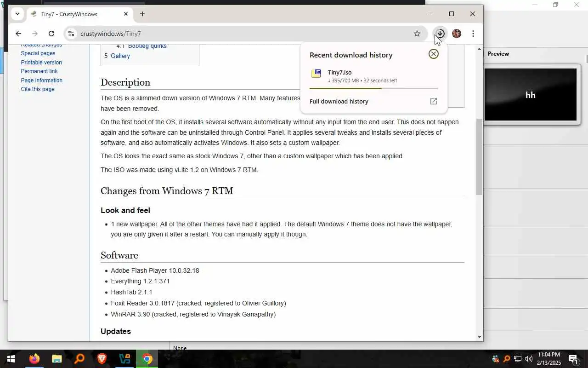Viewport: 588px width, 368px height.
Task: Open the taskbar clock and date
Action: 549,359
